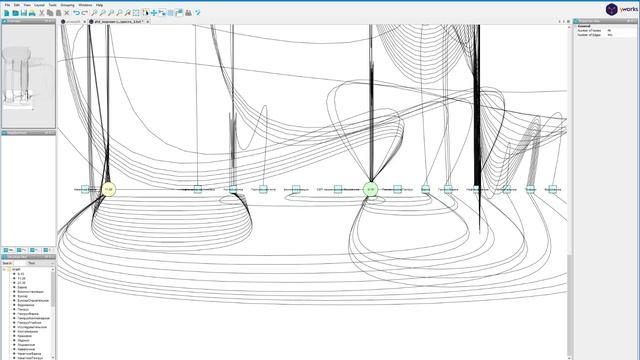Select the yellow 11.20 circle node
Screen dimensions: 640x360
pyautogui.click(x=108, y=189)
